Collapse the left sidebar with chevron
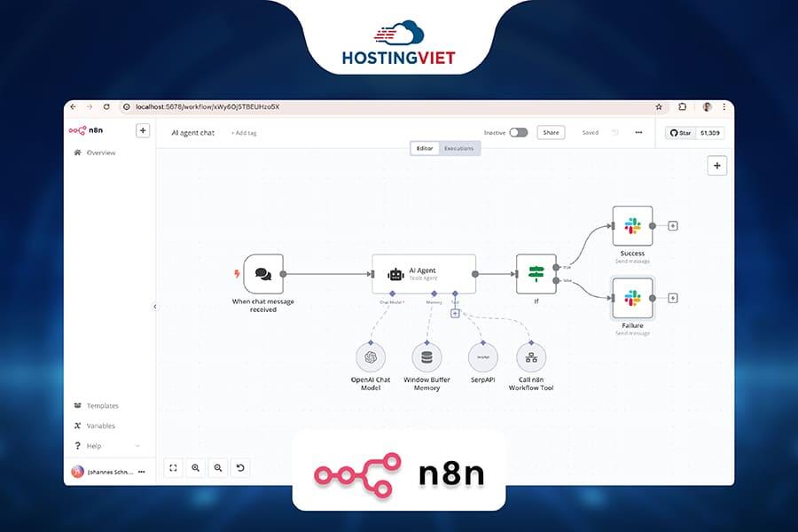Viewport: 798px width, 532px height. [155, 307]
